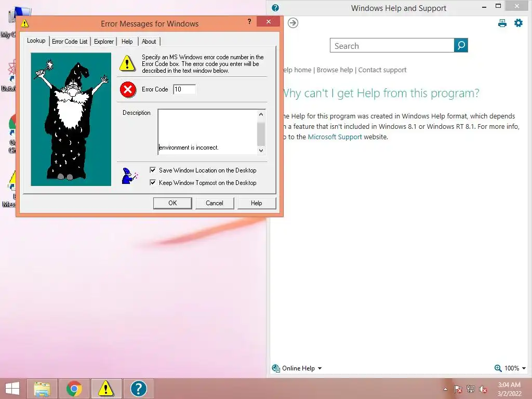The width and height of the screenshot is (532, 399).
Task: Click the question mark help button in Error Messages title bar
Action: coord(249,22)
